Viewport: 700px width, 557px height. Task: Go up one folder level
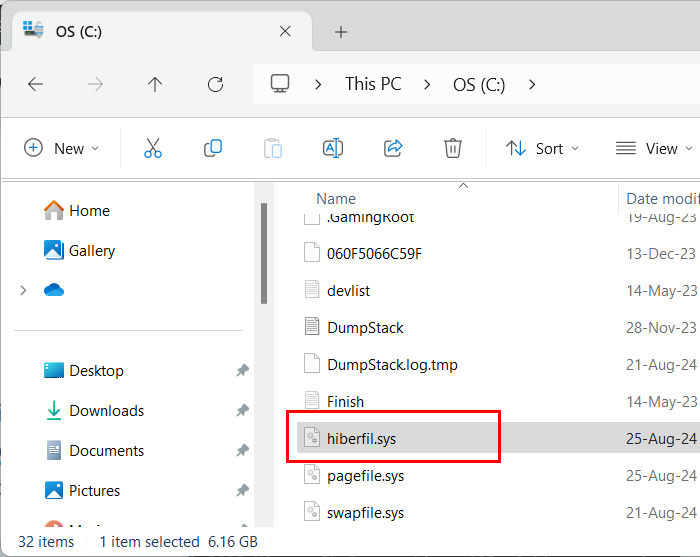pos(155,85)
